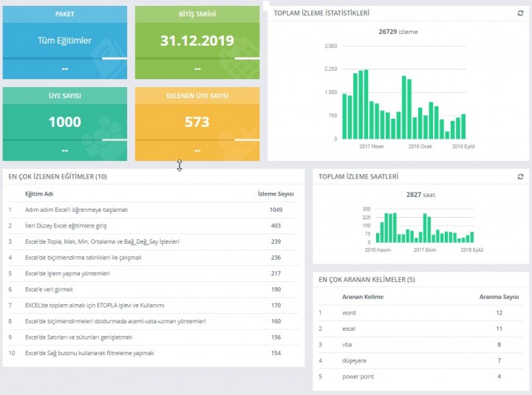Select "Excel'de işlem yapma yöntemleri" row
Viewport: 532px width, 395px height.
(67, 273)
